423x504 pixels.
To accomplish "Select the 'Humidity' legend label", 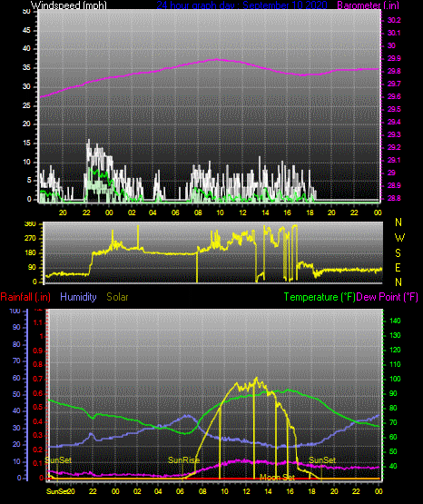I will (x=78, y=297).
